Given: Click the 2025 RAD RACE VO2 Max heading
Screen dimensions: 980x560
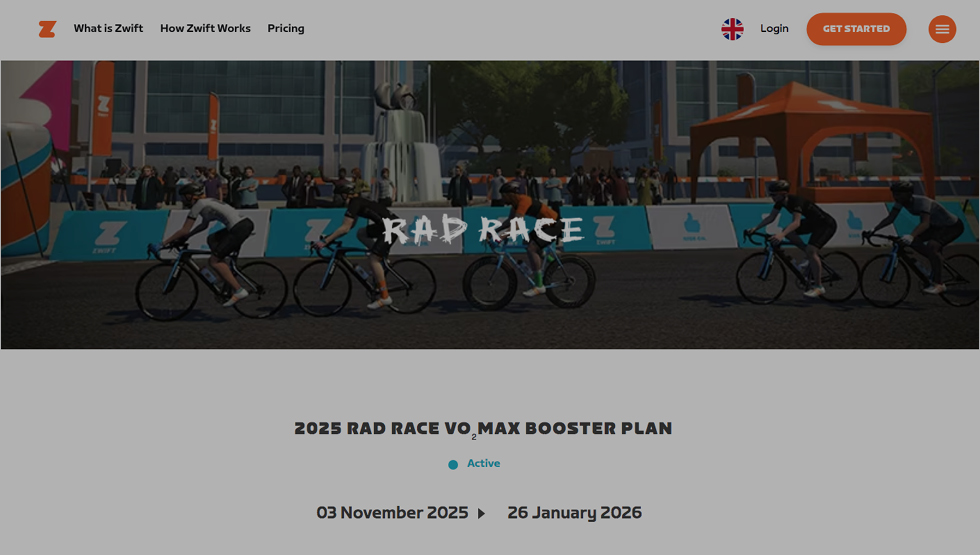Looking at the screenshot, I should 483,429.
